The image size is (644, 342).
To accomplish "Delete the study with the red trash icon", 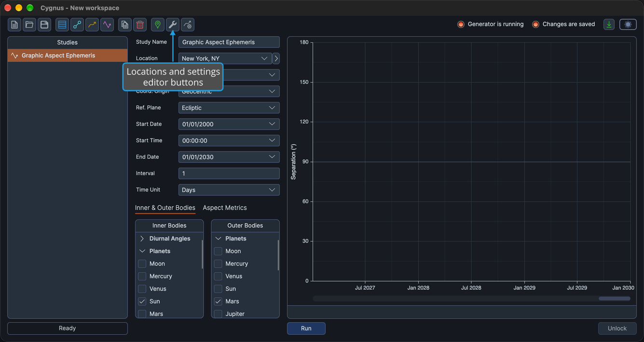I will [140, 25].
